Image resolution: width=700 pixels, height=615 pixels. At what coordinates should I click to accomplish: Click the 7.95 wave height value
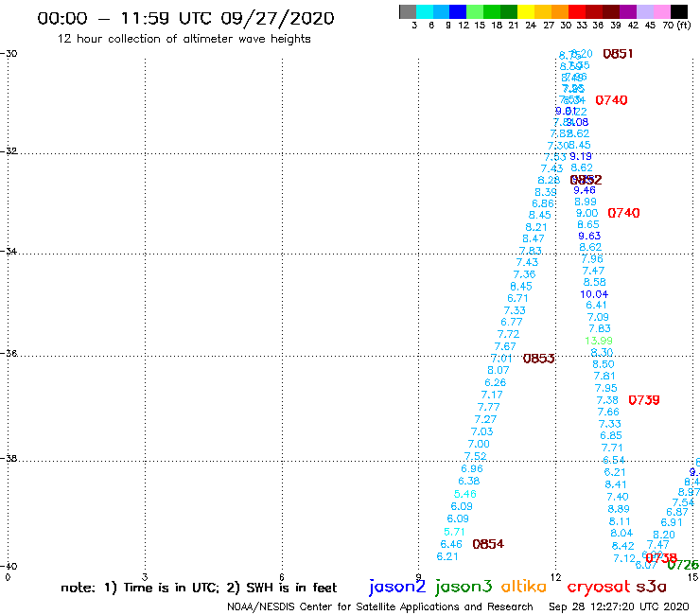[x=605, y=388]
